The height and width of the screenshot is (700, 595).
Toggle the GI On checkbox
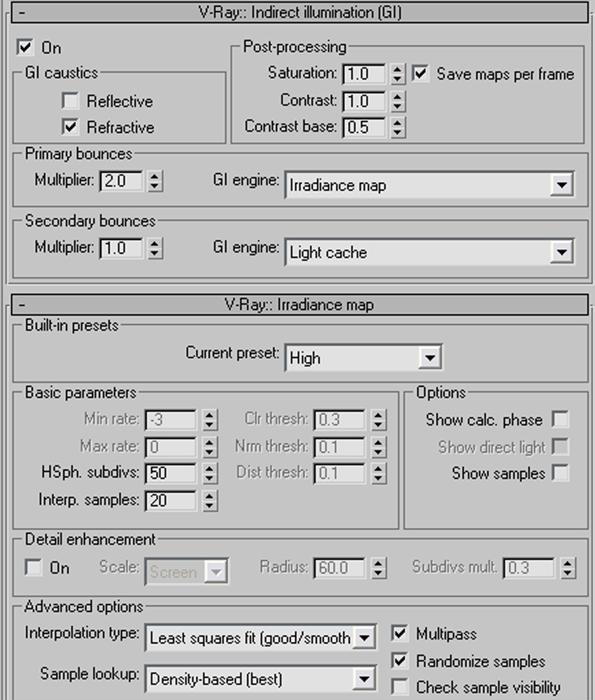tap(25, 48)
